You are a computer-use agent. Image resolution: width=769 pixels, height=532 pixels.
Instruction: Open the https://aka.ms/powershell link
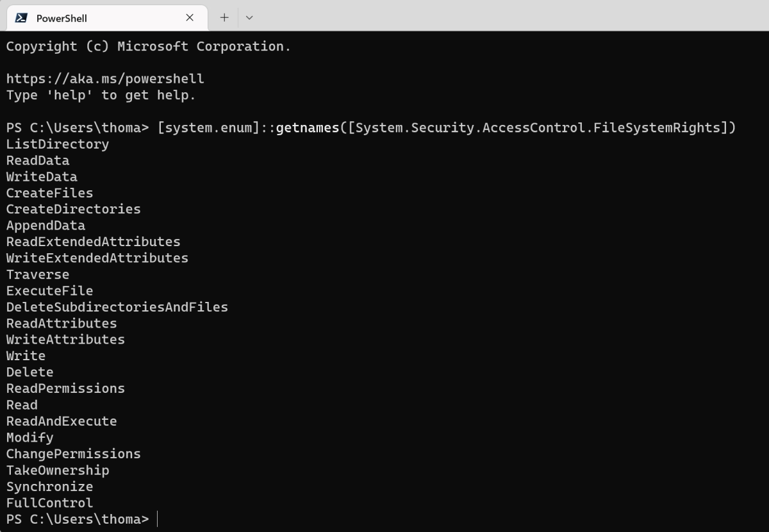[x=105, y=79]
